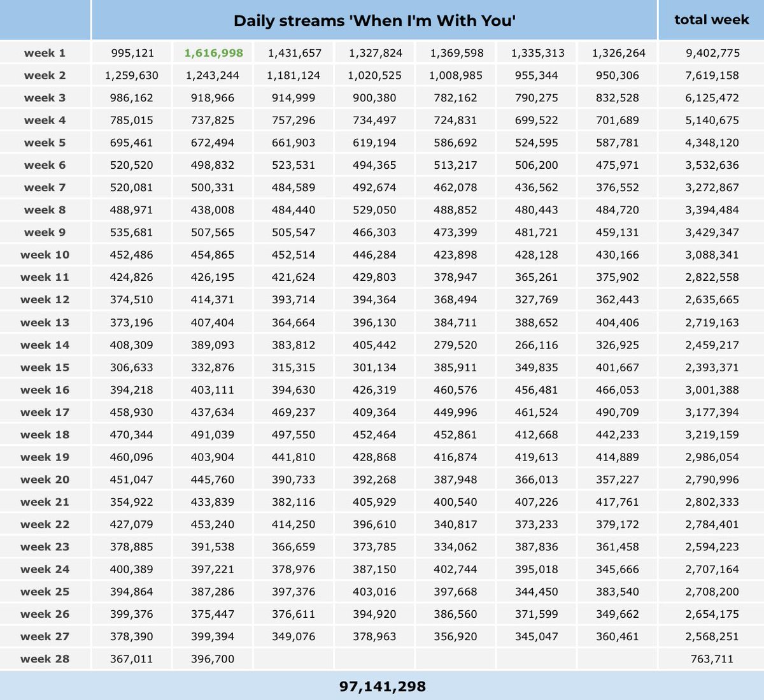
Task: Select the 520,520 cell in week 6
Action: (x=132, y=165)
